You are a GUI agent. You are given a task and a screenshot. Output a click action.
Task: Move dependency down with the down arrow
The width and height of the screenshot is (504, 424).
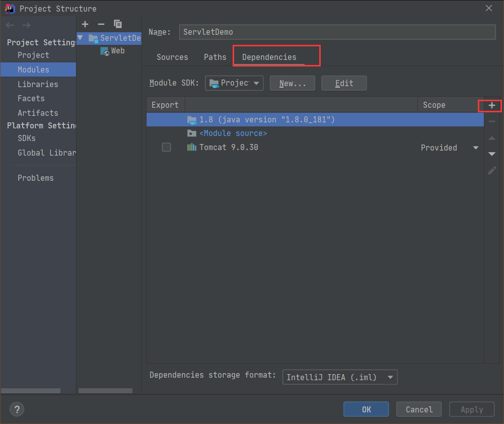click(x=492, y=154)
